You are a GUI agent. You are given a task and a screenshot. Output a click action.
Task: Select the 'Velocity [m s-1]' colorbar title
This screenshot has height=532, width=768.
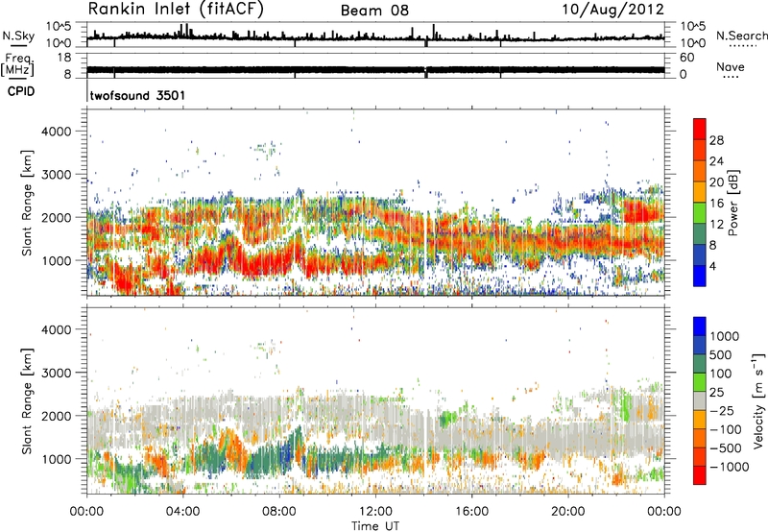click(758, 400)
